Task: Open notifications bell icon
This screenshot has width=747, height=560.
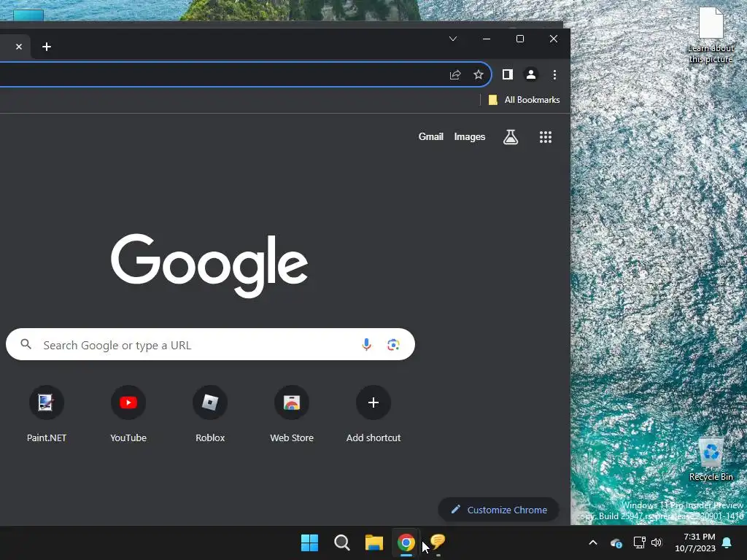Action: tap(727, 542)
